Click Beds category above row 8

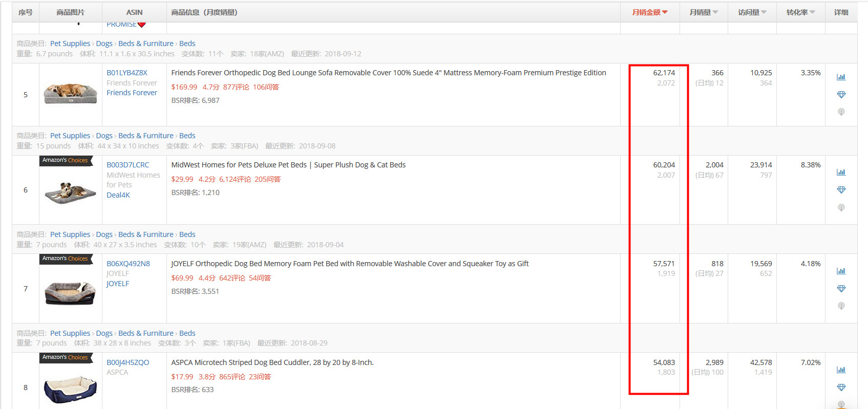187,333
